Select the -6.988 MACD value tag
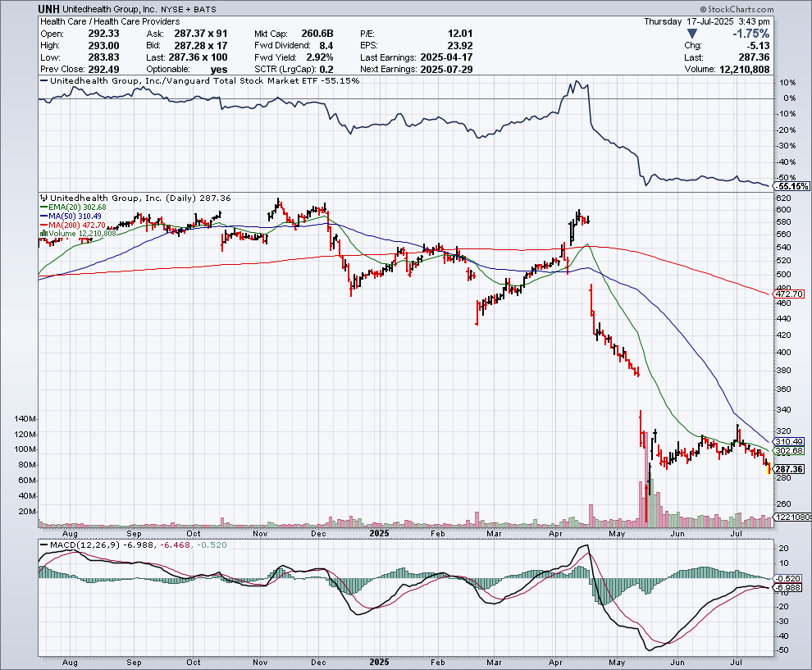 click(787, 588)
